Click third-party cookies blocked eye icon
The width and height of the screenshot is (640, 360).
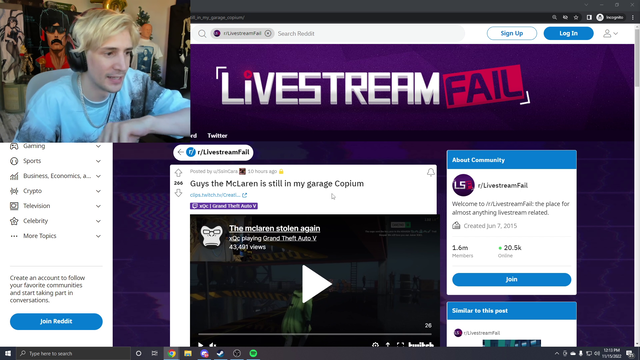coord(565,18)
